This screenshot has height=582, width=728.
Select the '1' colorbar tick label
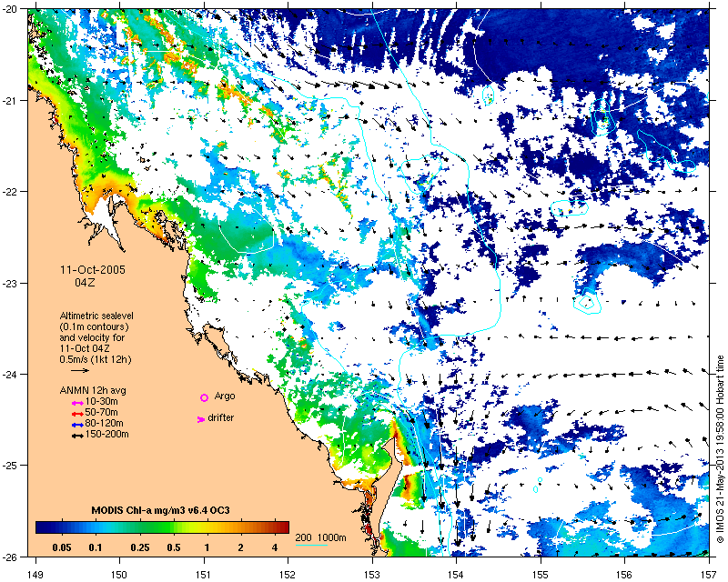(x=207, y=547)
